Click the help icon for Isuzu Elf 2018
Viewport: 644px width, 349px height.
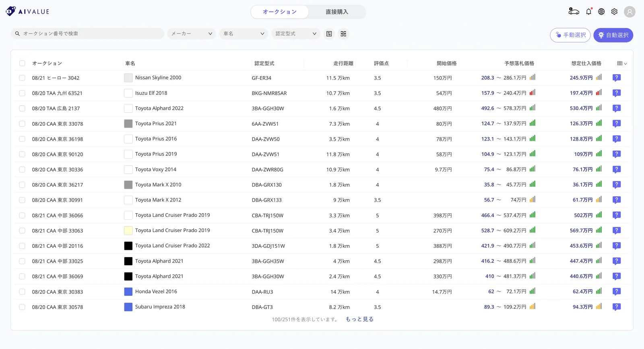click(x=616, y=93)
